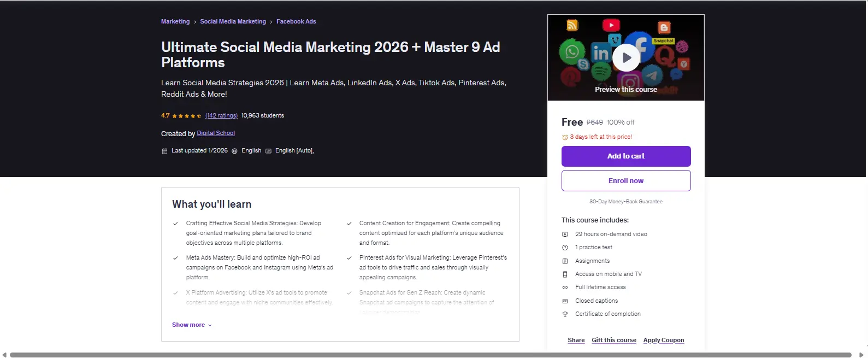
Task: Click the right scroll arrow of horizontal scrollbar
Action: 861,355
